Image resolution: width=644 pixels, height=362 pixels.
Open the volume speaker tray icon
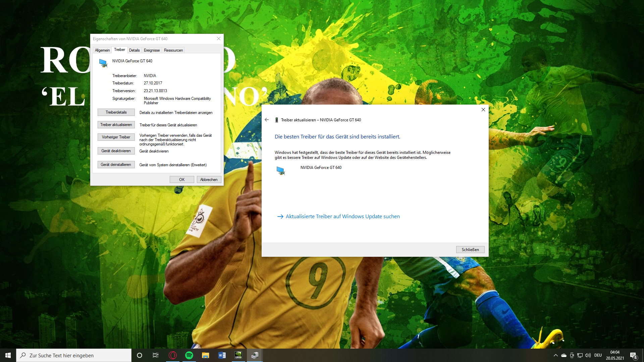coord(588,355)
